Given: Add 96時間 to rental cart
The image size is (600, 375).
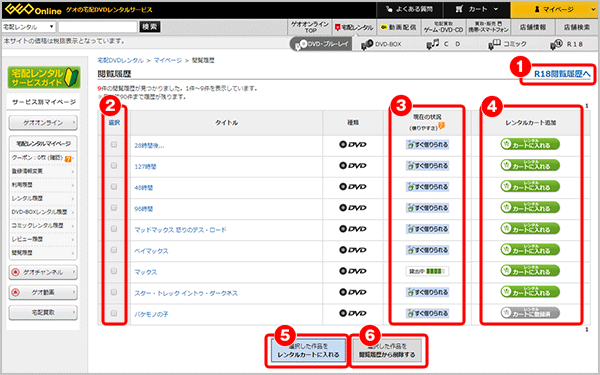Looking at the screenshot, I should point(530,207).
